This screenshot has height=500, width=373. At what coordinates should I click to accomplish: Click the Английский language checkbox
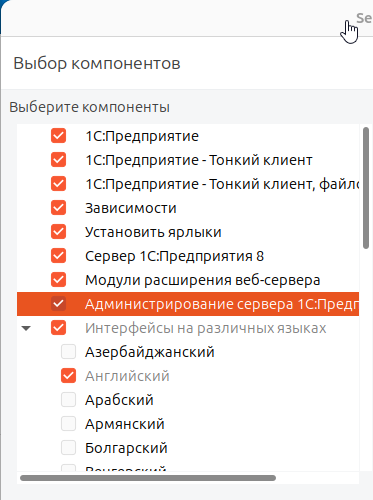68,376
